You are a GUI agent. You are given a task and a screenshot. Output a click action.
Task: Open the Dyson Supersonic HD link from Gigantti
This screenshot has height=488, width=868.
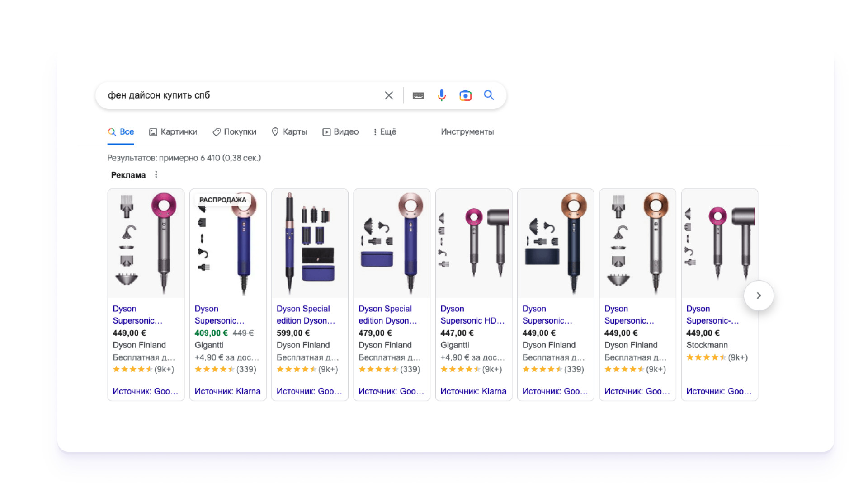coord(472,314)
